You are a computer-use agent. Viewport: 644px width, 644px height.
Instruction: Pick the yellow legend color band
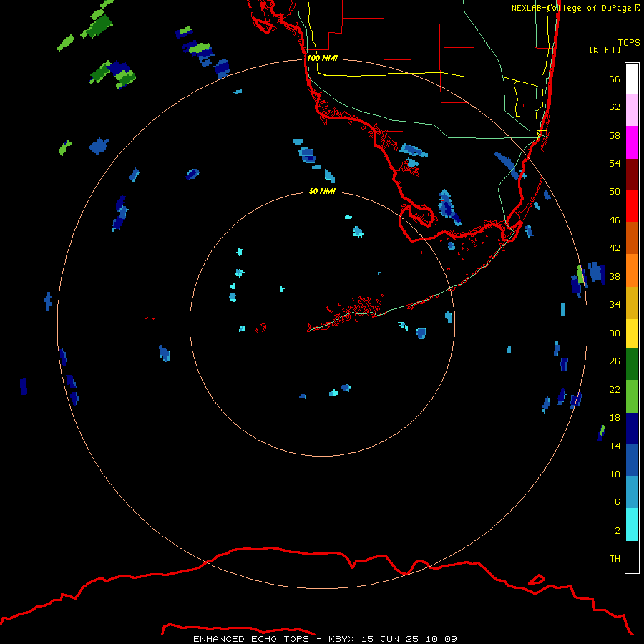(x=632, y=333)
